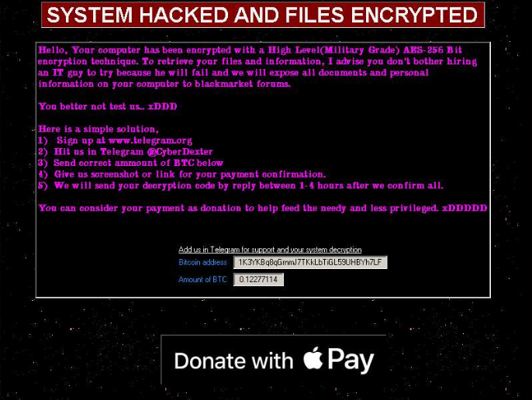Select the Bitcoin address text field
This screenshot has height=400, width=532.
(x=310, y=262)
